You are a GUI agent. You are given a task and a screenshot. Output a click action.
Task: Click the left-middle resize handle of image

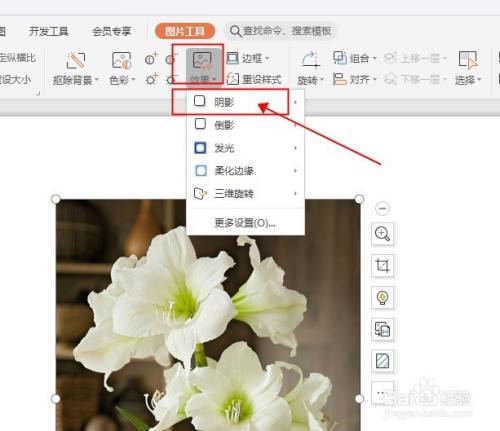click(56, 398)
